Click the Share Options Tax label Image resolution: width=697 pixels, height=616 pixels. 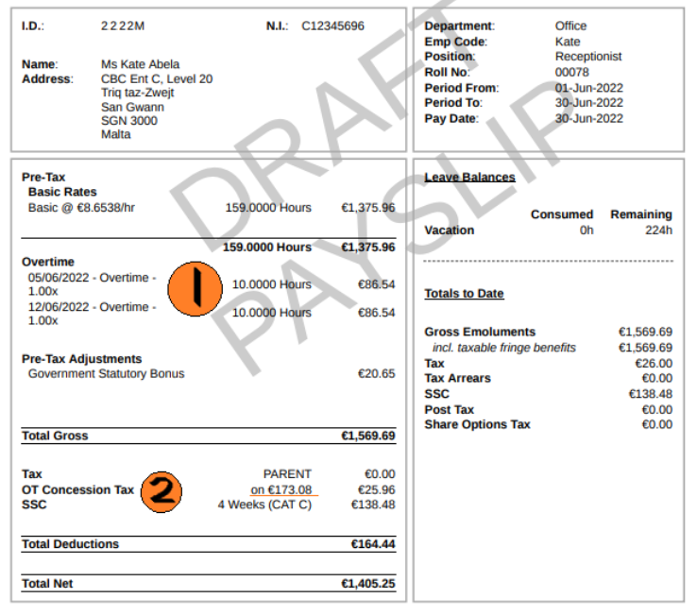click(x=477, y=425)
